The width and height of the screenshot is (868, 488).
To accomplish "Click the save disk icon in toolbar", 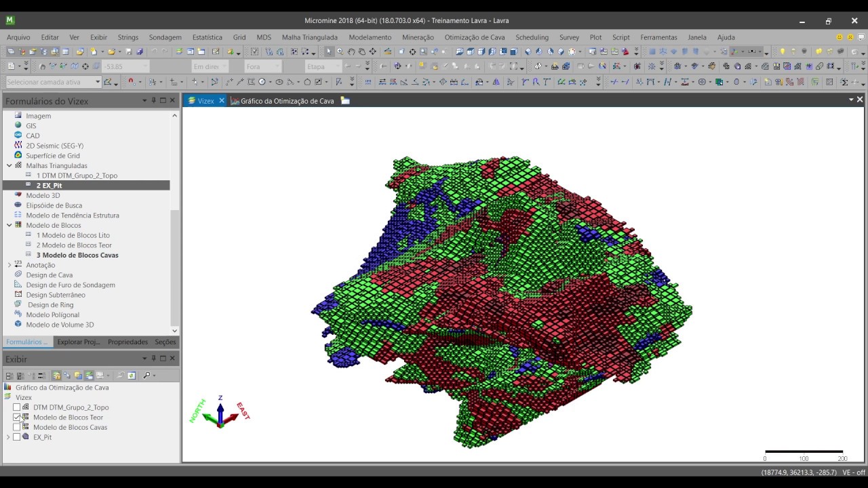I will click(x=128, y=52).
